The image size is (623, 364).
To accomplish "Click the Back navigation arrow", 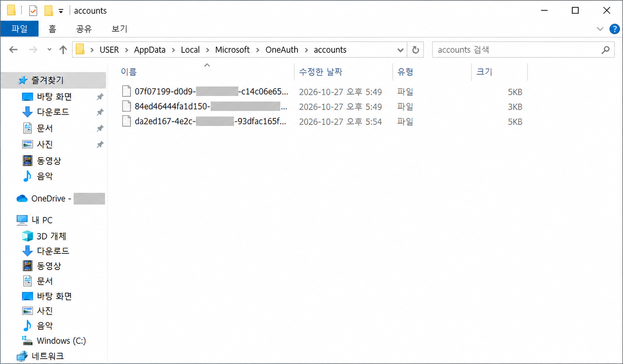I will click(13, 50).
